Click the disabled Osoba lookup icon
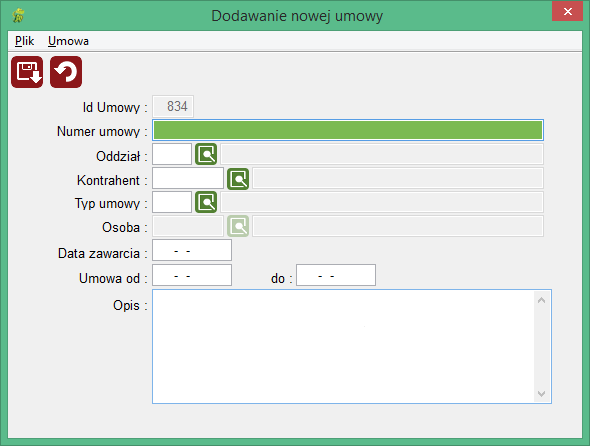 238,226
